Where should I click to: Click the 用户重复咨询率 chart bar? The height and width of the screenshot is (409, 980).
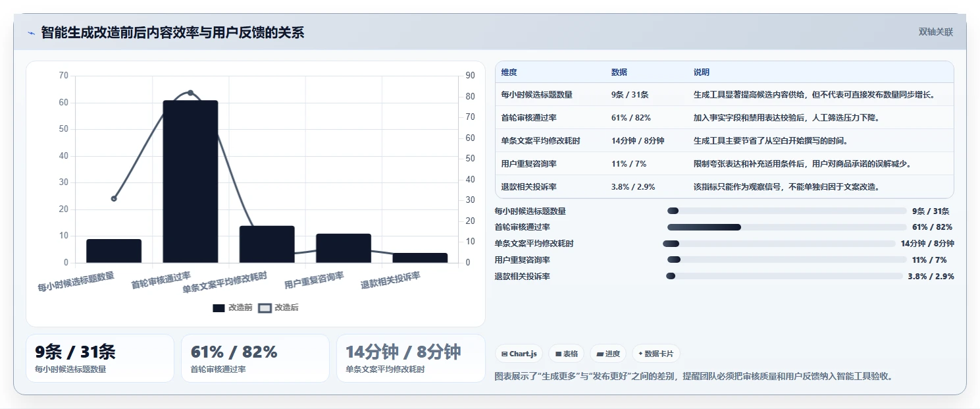[344, 248]
